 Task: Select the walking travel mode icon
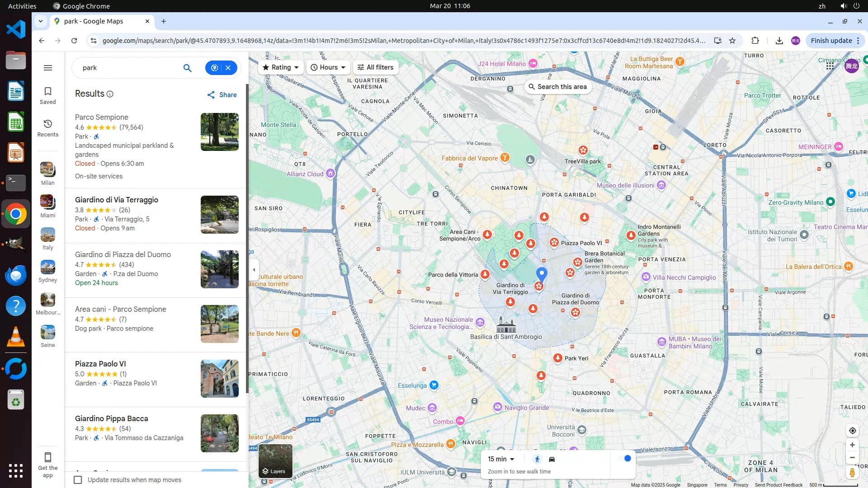[537, 459]
